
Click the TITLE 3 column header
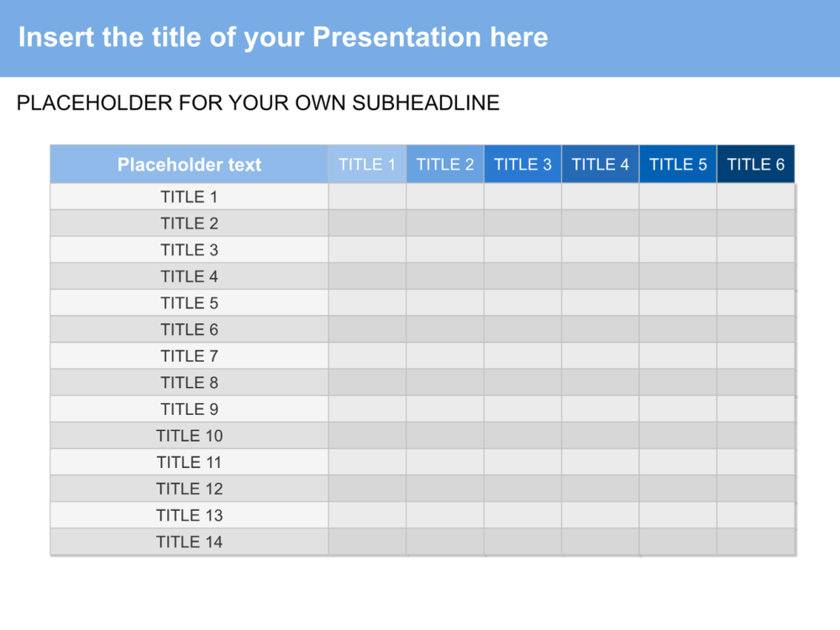(522, 165)
